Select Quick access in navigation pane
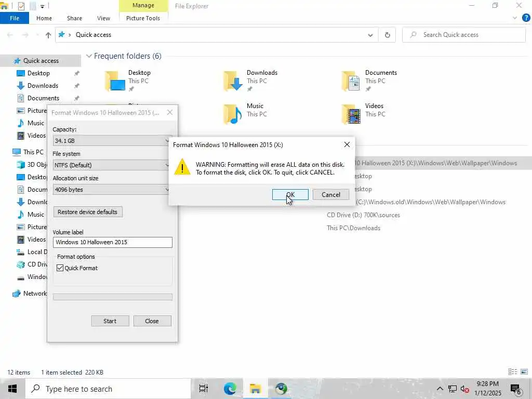Viewport: 532px width, 399px height. tap(41, 61)
